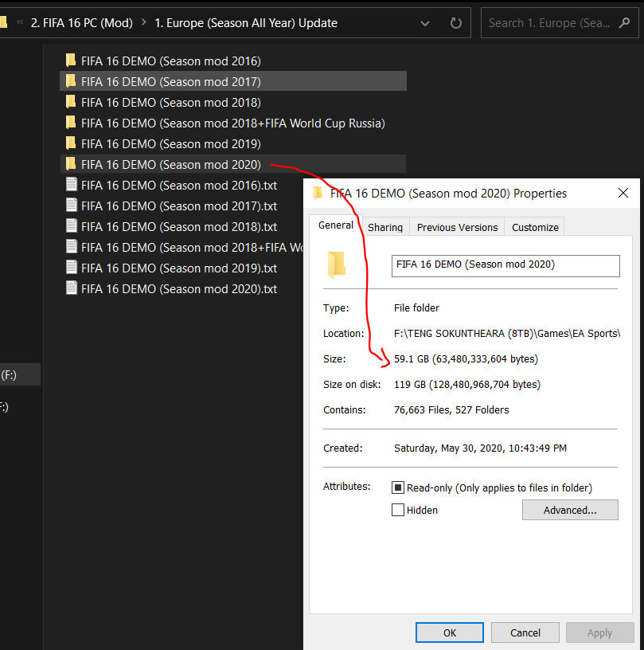
Task: Click folder icon at address bar start
Action: [4, 22]
